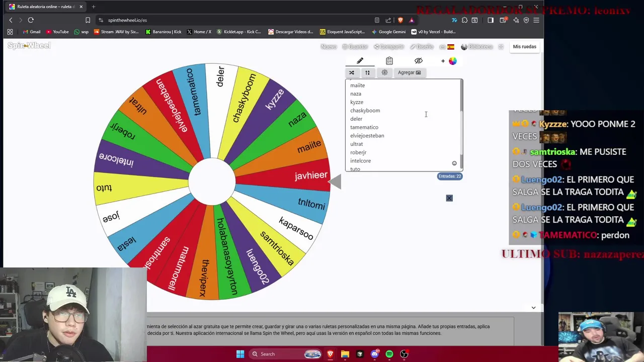Image resolution: width=644 pixels, height=362 pixels.
Task: Click the address bar URL
Action: tap(127, 20)
